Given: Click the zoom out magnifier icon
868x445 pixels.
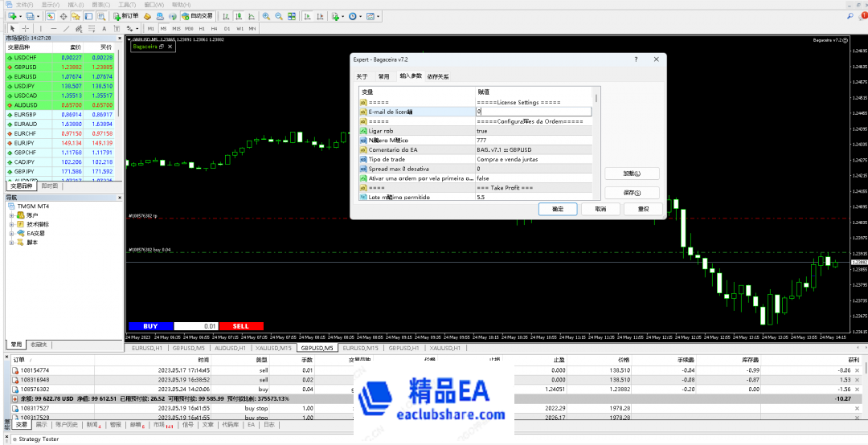Looking at the screenshot, I should click(278, 16).
